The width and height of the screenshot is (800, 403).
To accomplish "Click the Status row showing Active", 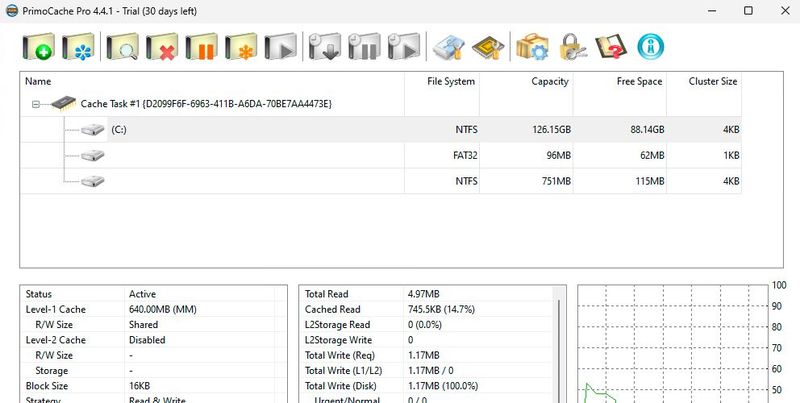I will coord(153,294).
